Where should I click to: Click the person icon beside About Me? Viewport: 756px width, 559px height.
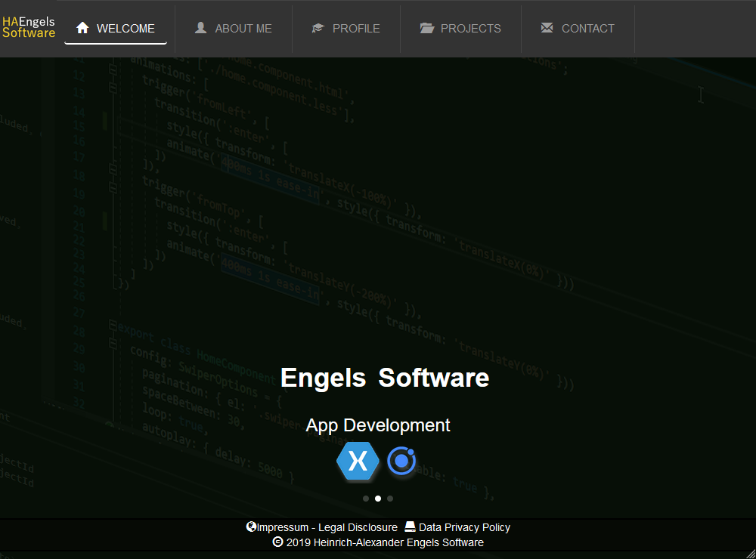click(200, 28)
